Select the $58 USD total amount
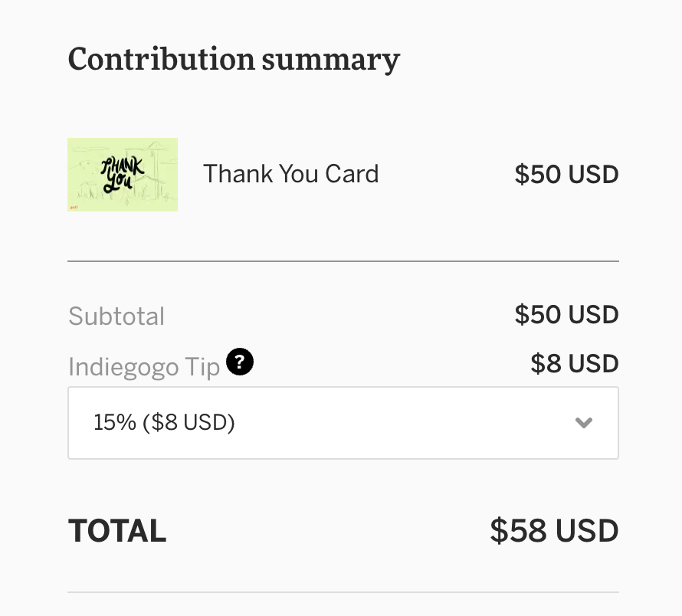682x616 pixels. pos(554,529)
